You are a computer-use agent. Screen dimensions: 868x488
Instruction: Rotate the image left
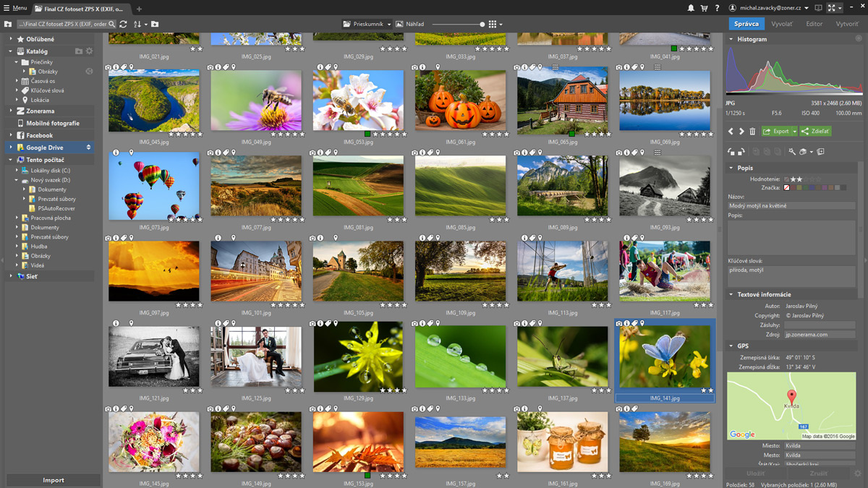pyautogui.click(x=731, y=152)
